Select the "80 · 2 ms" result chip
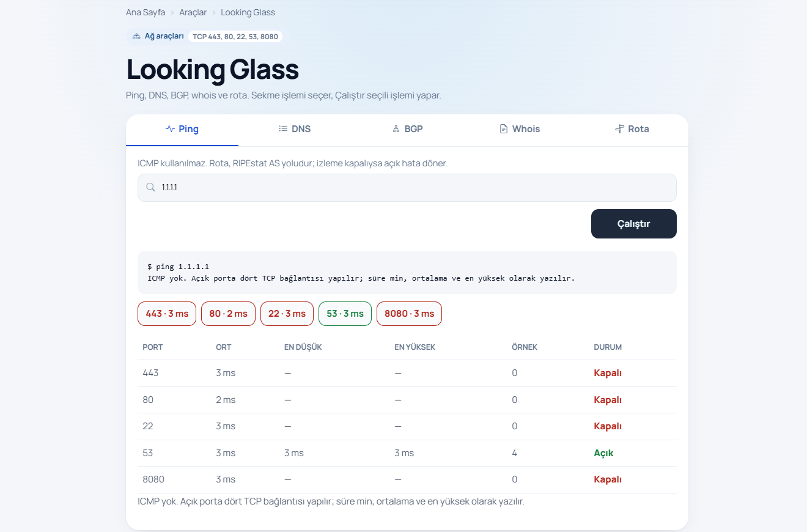The image size is (807, 532). click(229, 314)
